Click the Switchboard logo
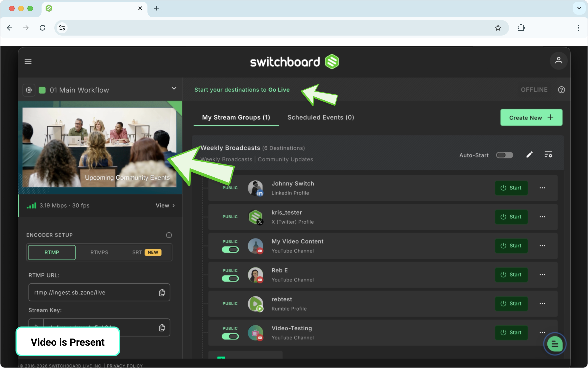This screenshot has width=588, height=368. pos(294,62)
